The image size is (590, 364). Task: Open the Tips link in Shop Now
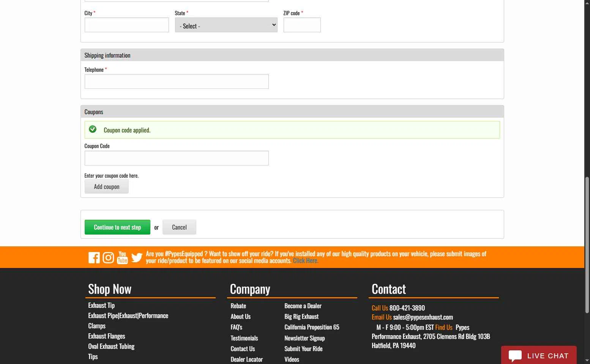pos(93,357)
